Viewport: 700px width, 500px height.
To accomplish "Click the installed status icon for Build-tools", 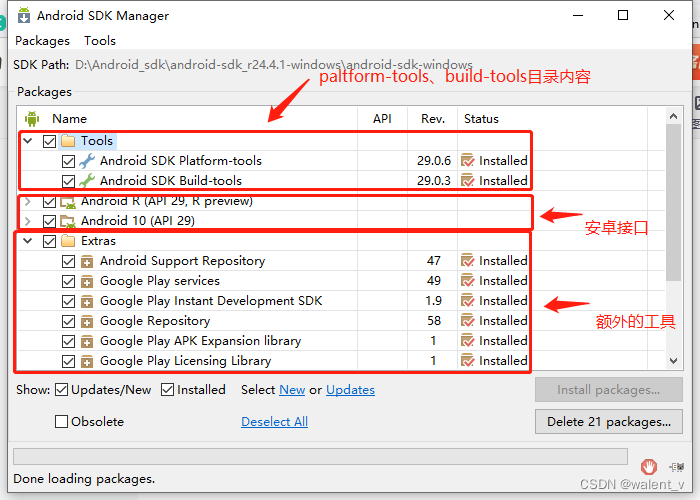I will tap(467, 180).
